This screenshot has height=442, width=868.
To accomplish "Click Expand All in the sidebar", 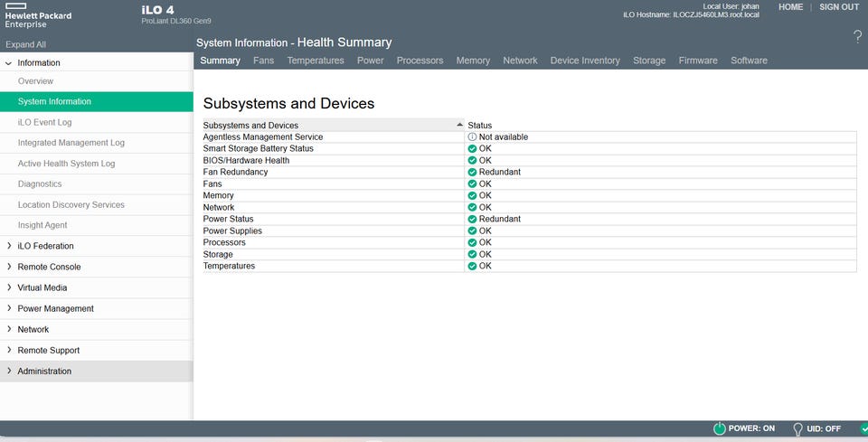I will 25,44.
